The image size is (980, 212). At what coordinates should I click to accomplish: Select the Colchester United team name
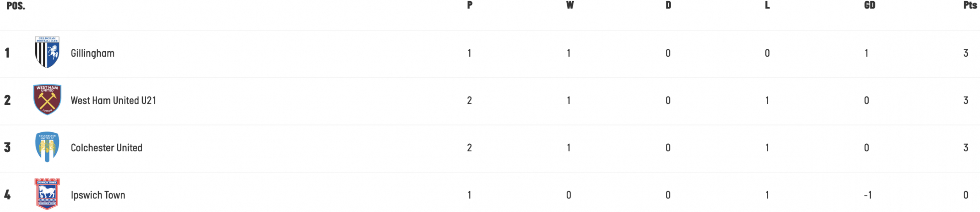[106, 148]
